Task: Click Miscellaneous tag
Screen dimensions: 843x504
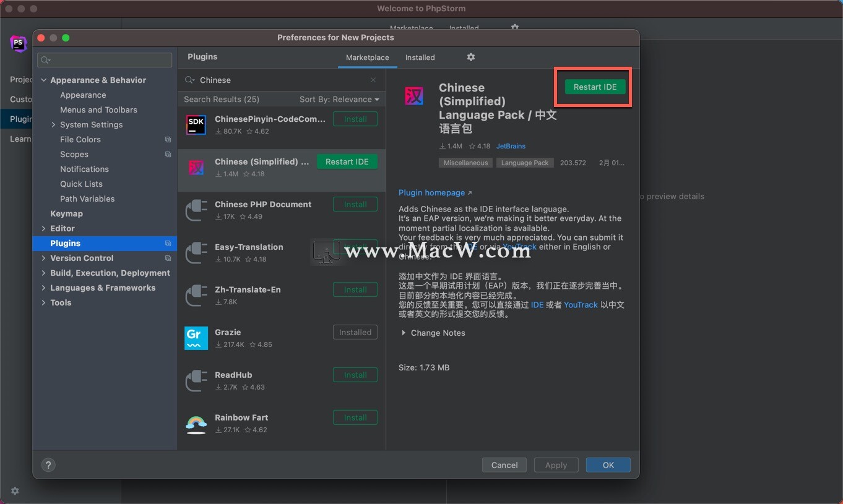Action: coord(465,163)
